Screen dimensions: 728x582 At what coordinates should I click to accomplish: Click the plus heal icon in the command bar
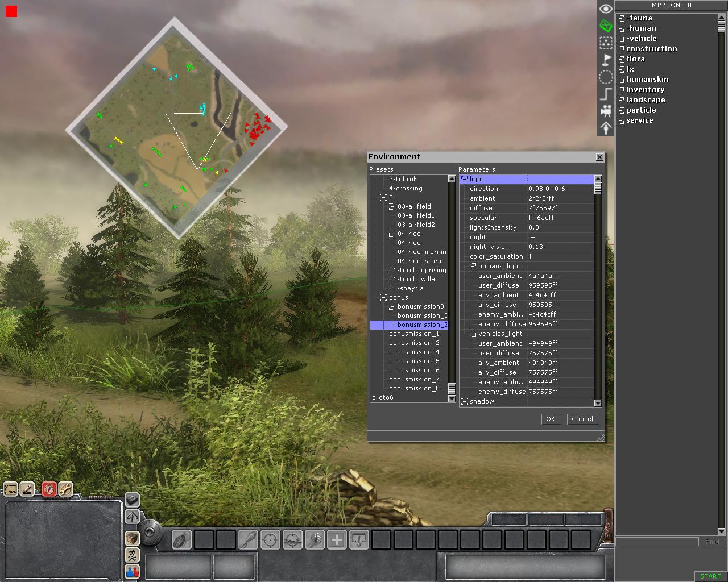(337, 539)
